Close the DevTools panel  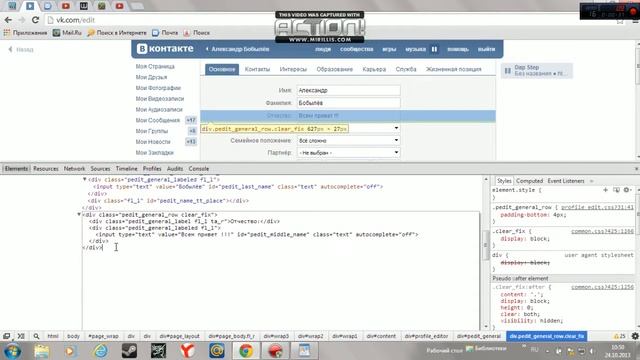636,169
